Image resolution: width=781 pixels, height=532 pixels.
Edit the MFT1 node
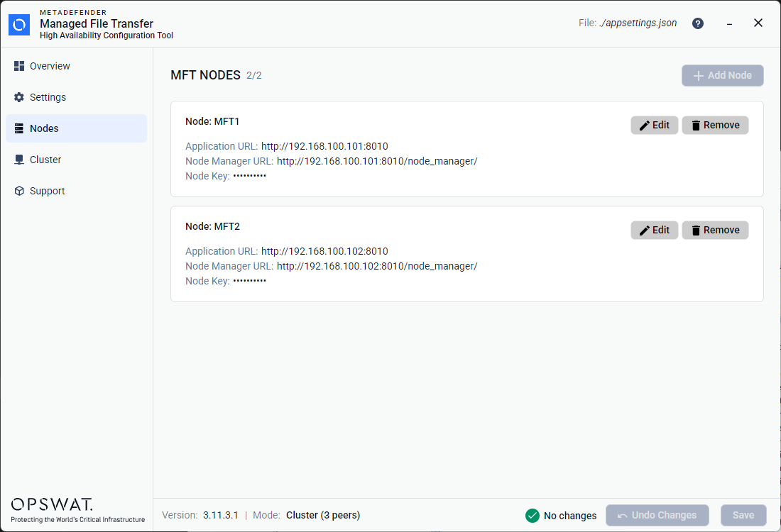click(x=654, y=126)
